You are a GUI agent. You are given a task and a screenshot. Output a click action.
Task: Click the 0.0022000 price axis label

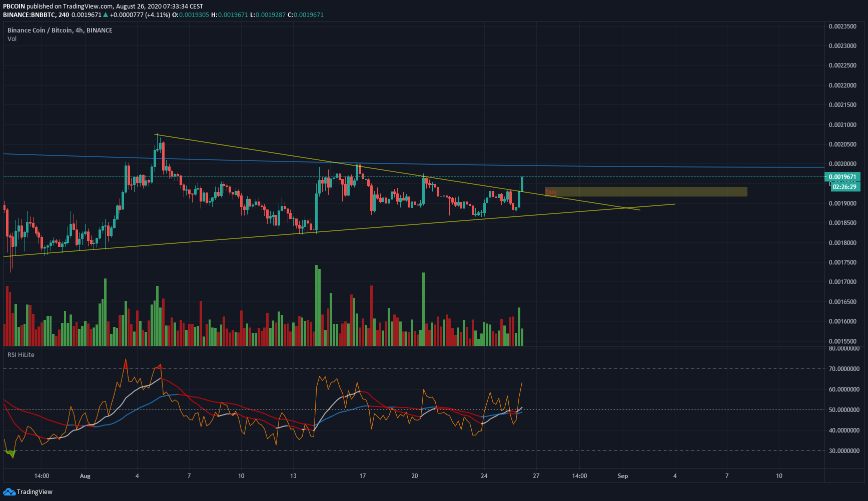[x=842, y=85]
